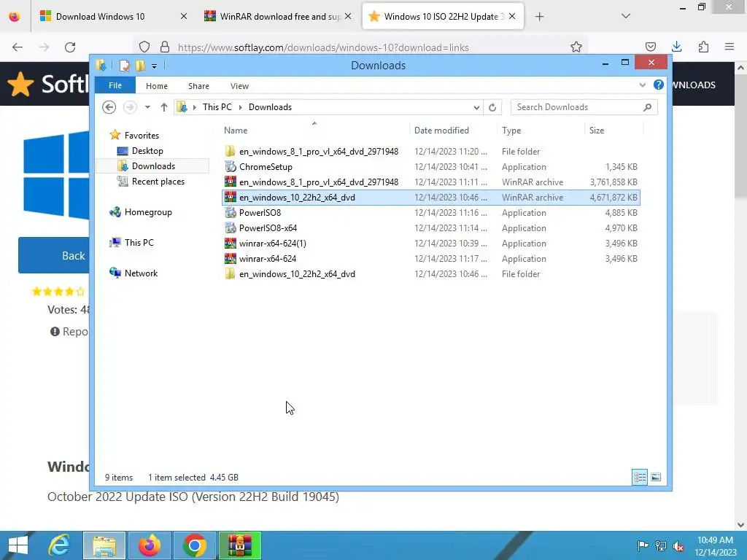Select Homegroup in navigation pane
The width and height of the screenshot is (747, 560).
(x=147, y=212)
